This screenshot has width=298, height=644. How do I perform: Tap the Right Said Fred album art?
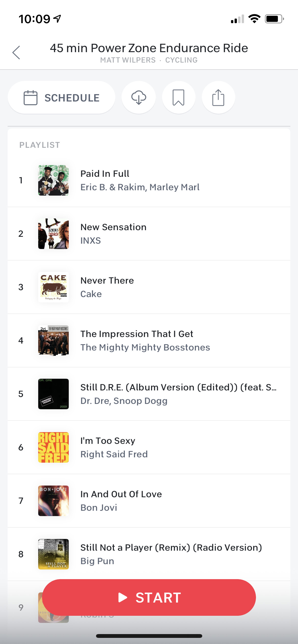click(x=53, y=447)
